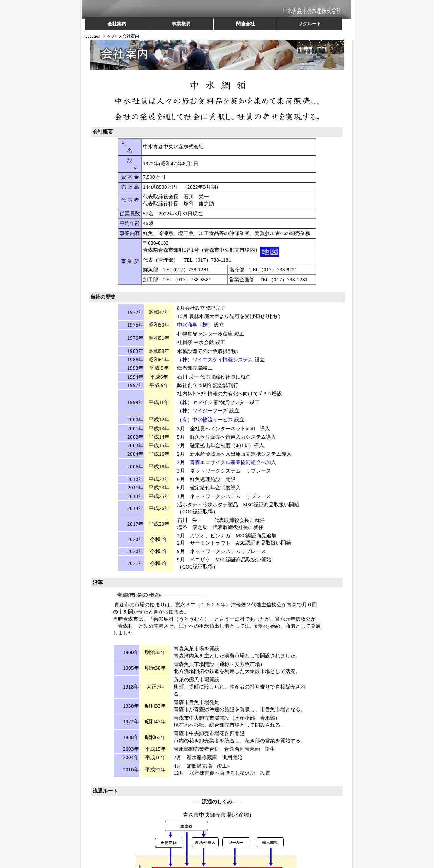434x868 pixels.
Task: Select 代表取締役社長 塩谷 康之助 text
Action: pos(178,204)
